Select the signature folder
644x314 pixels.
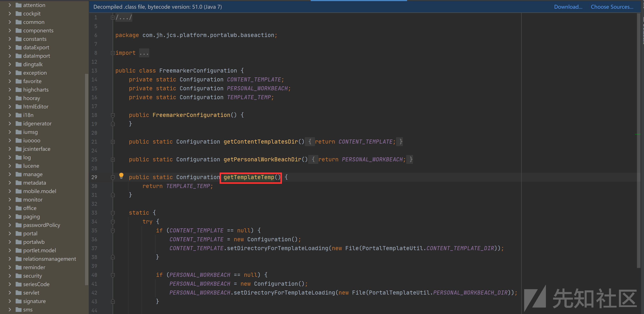coord(34,301)
